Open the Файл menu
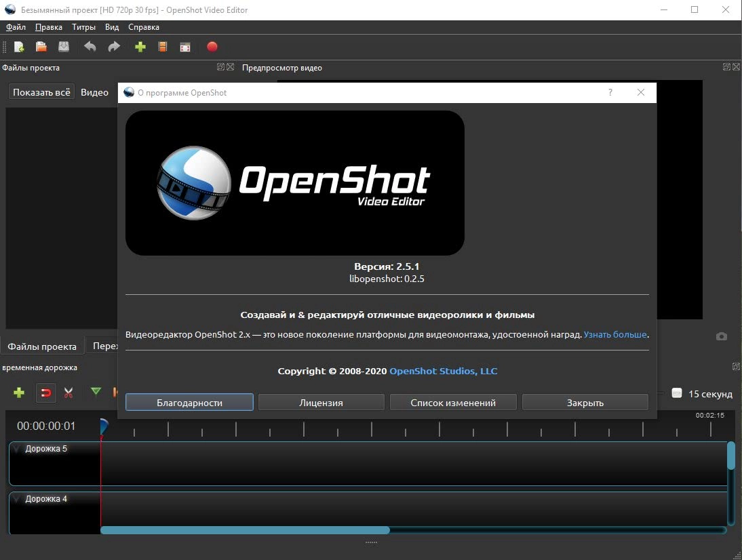The image size is (742, 560). tap(16, 27)
